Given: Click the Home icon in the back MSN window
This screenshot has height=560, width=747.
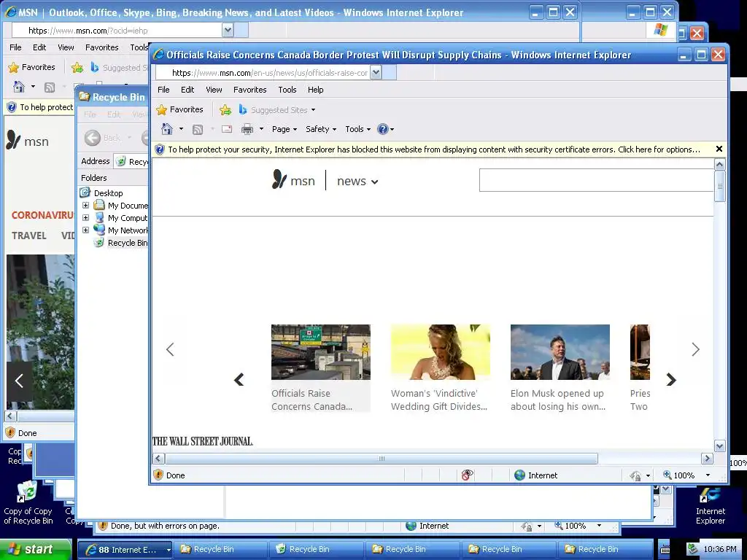Looking at the screenshot, I should [x=19, y=87].
